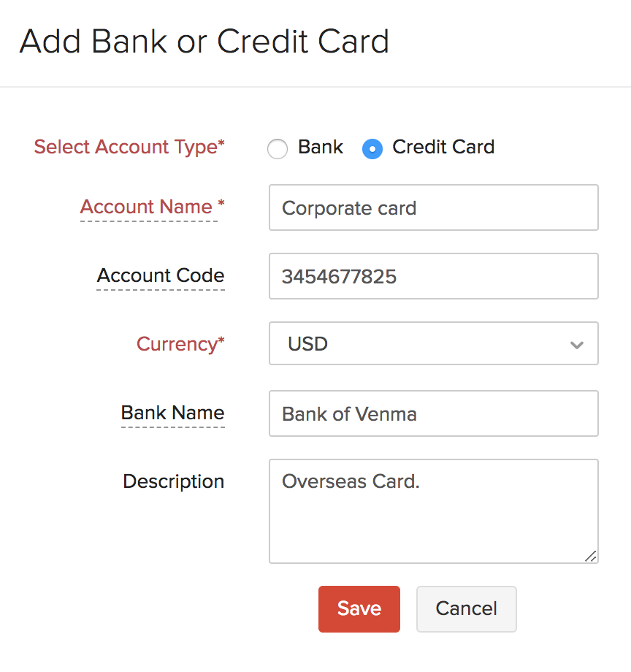Click the Currency required field label
This screenshot has width=631, height=672.
(x=180, y=343)
